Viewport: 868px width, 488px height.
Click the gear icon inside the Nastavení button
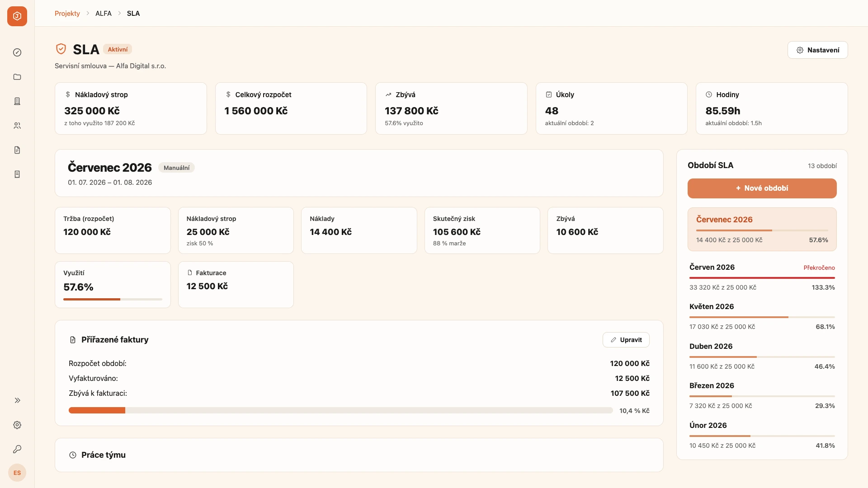[x=800, y=50]
